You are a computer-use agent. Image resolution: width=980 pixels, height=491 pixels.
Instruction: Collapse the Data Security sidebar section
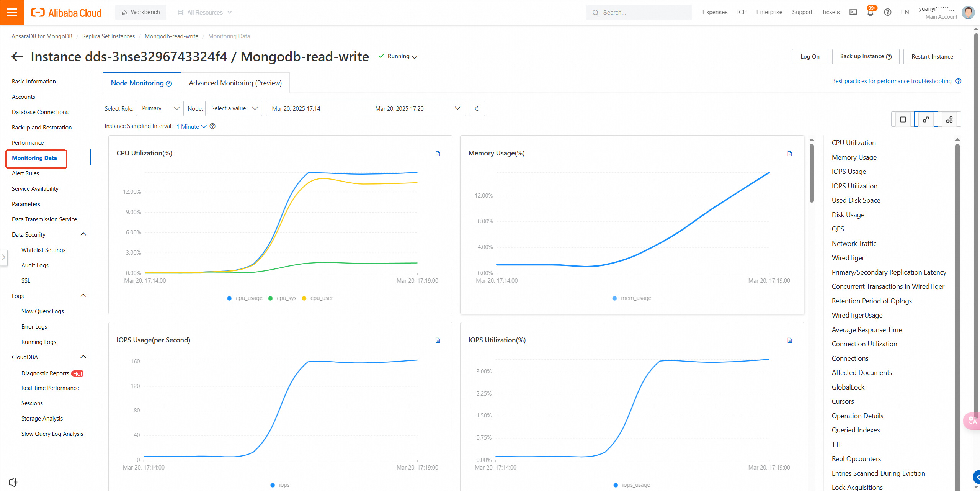83,234
